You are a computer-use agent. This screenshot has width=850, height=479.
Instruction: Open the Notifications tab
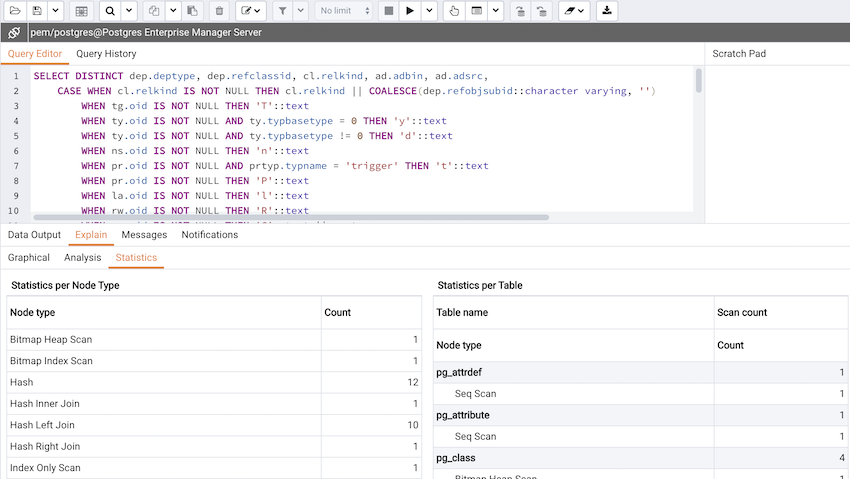(210, 235)
